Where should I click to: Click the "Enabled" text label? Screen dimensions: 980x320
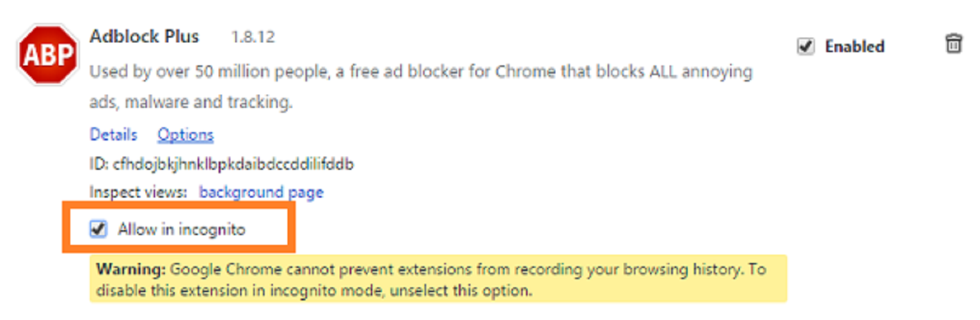pyautogui.click(x=854, y=47)
